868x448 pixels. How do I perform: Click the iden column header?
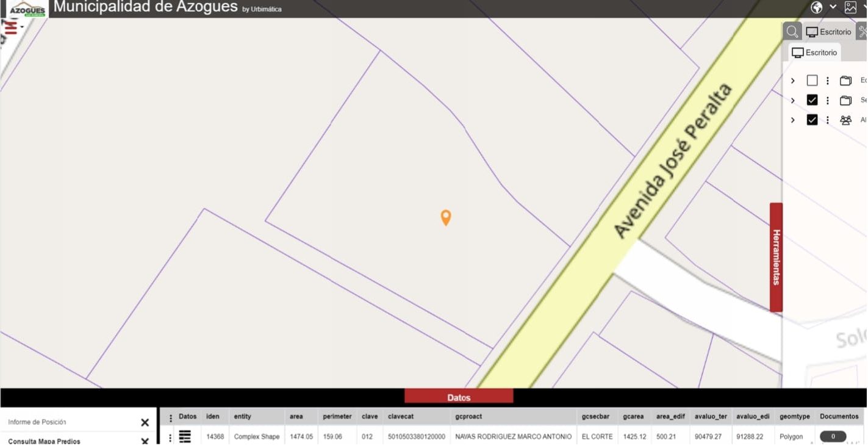(213, 416)
